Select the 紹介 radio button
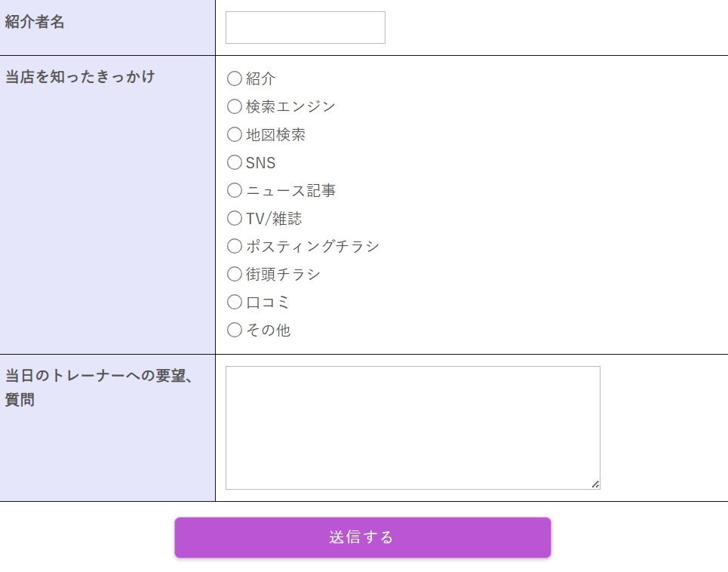The height and width of the screenshot is (572, 728). point(235,78)
